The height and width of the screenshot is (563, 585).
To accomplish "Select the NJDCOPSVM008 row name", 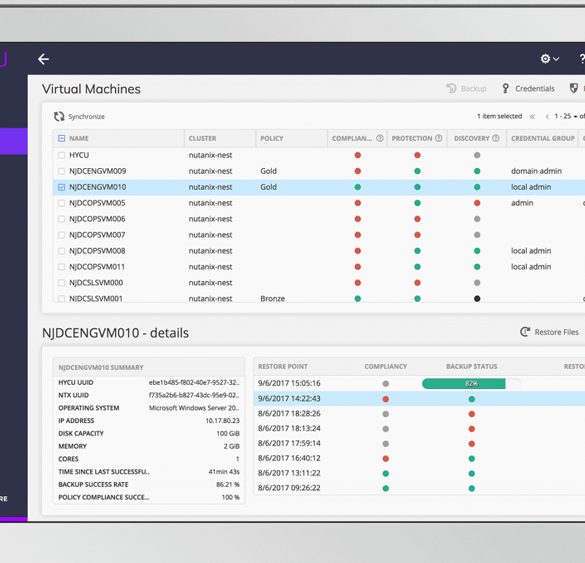I will point(97,251).
